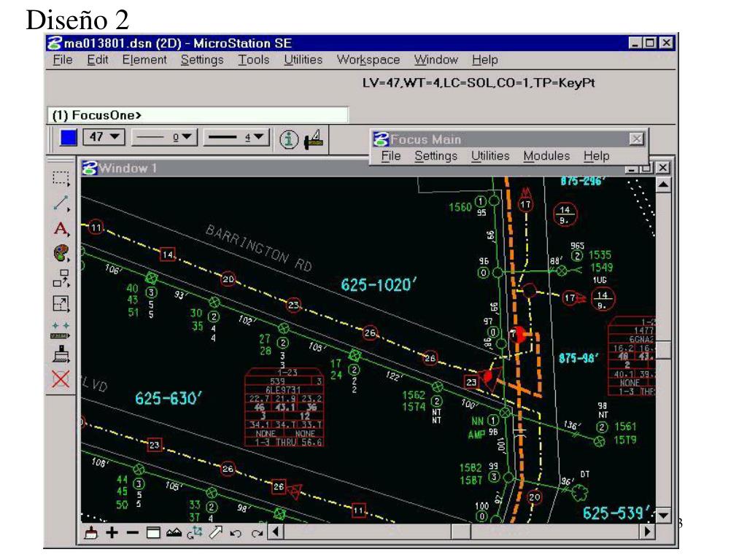
Task: Click the Zoom In plus icon
Action: [112, 532]
